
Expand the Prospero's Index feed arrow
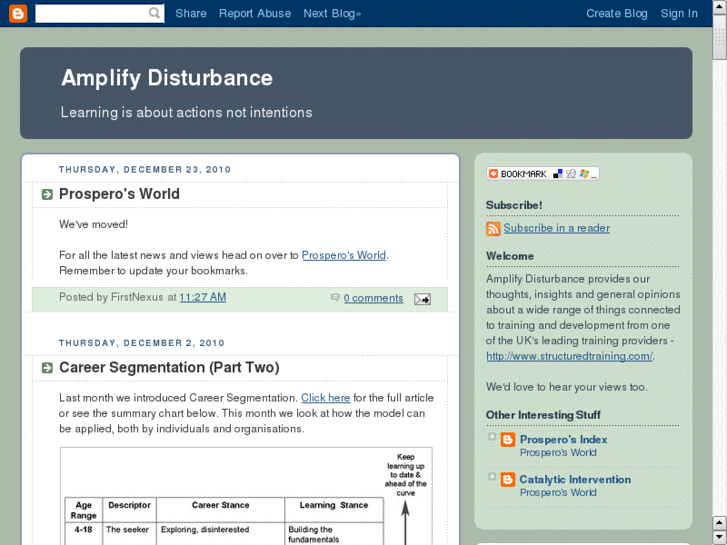point(492,436)
